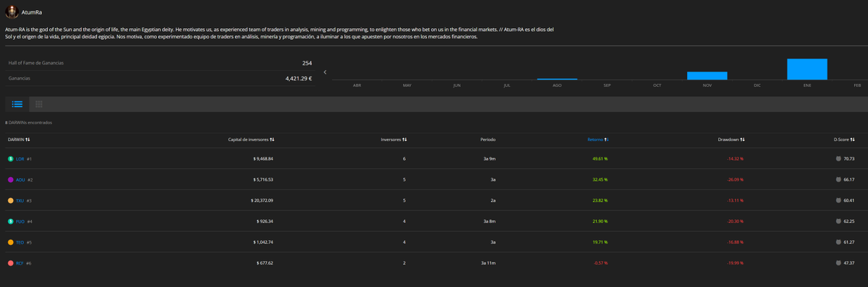Screen dimensions: 868x287
Task: Sort by DARWIN column arrows
Action: point(27,139)
